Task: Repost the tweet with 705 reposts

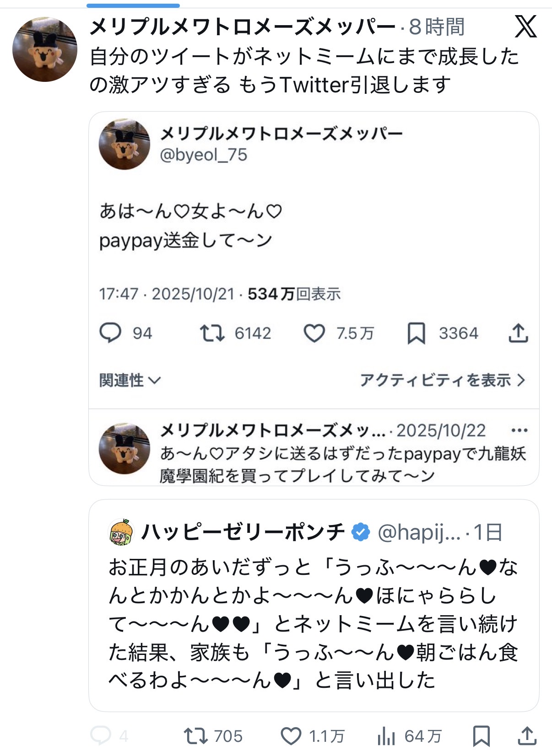Action: tap(195, 736)
